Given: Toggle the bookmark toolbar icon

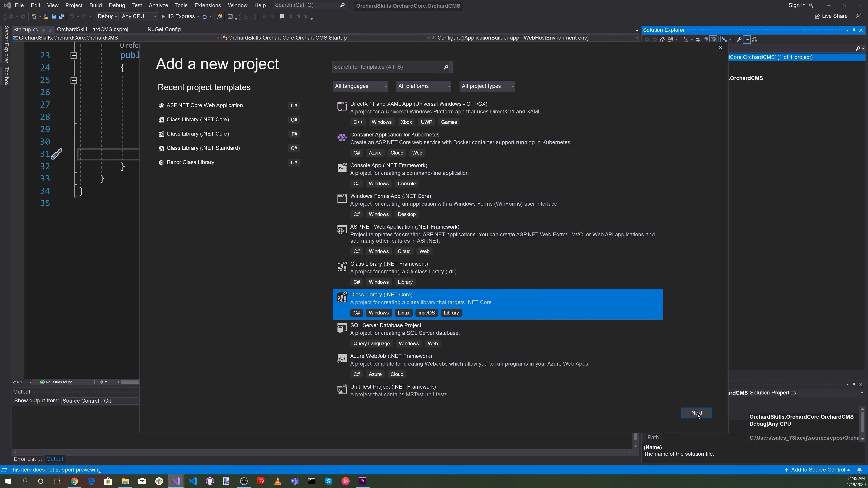Looking at the screenshot, I should pyautogui.click(x=282, y=16).
